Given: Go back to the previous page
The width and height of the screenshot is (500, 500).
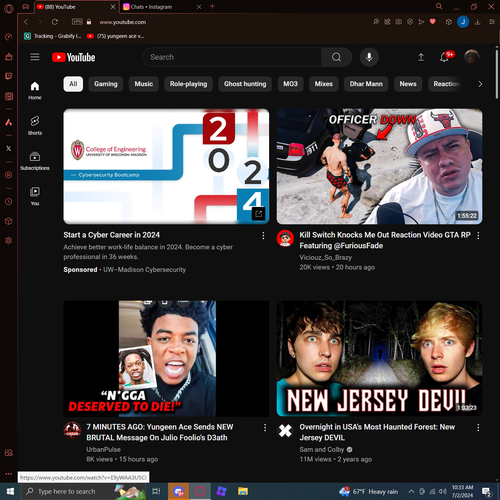Looking at the screenshot, I should [26, 22].
